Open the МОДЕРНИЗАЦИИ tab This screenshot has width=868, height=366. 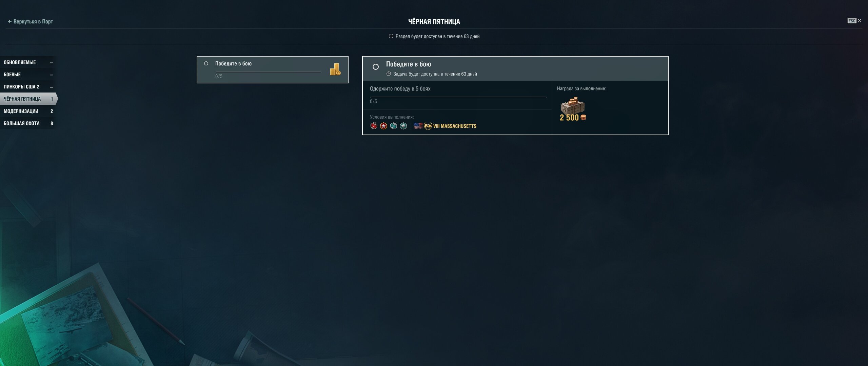pyautogui.click(x=27, y=111)
